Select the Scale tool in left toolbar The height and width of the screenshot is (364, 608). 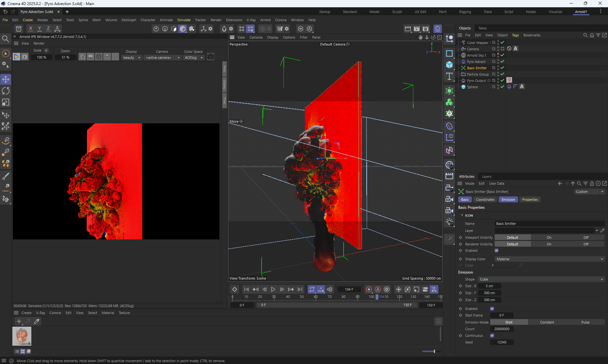point(6,102)
